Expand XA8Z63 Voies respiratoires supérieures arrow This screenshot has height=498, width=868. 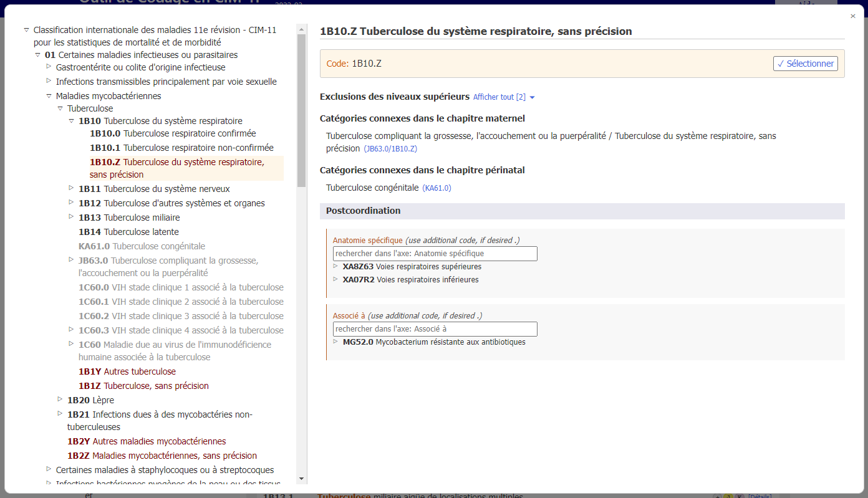point(335,265)
